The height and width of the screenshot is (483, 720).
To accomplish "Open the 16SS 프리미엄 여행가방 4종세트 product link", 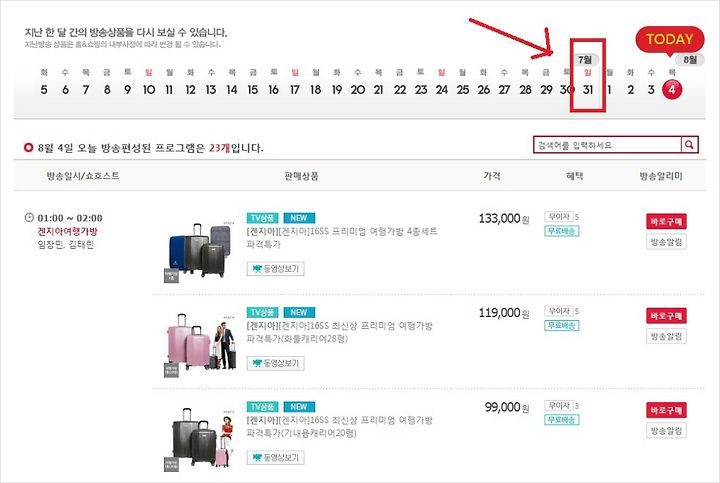I will pyautogui.click(x=342, y=237).
